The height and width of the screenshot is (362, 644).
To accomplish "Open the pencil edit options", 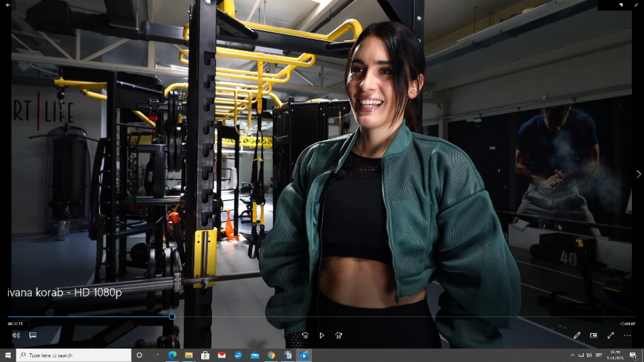I will pos(577,336).
